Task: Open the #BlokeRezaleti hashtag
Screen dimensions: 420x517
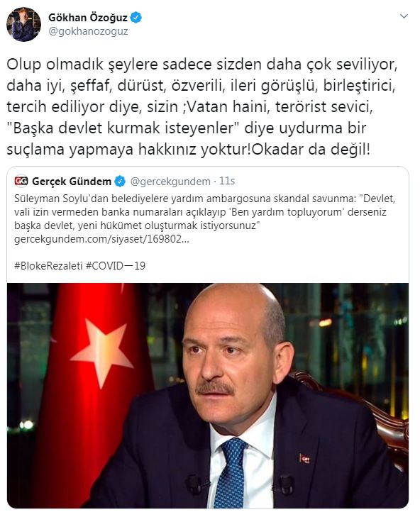Action: pyautogui.click(x=48, y=266)
